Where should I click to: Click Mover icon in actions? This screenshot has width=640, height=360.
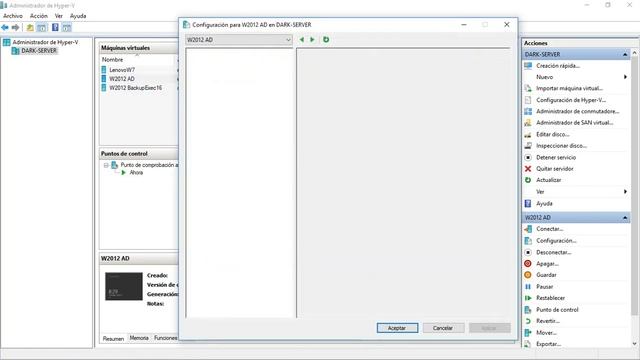tap(528, 333)
